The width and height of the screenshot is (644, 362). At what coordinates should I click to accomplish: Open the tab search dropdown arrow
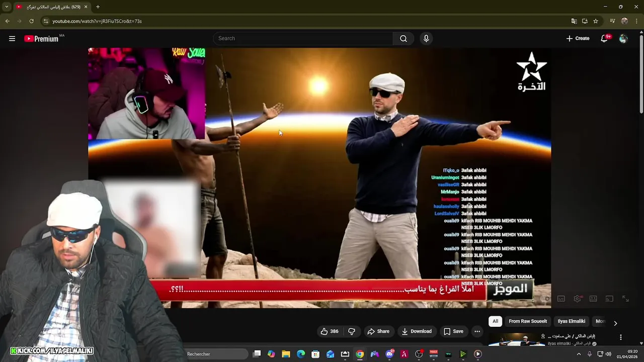tap(7, 7)
